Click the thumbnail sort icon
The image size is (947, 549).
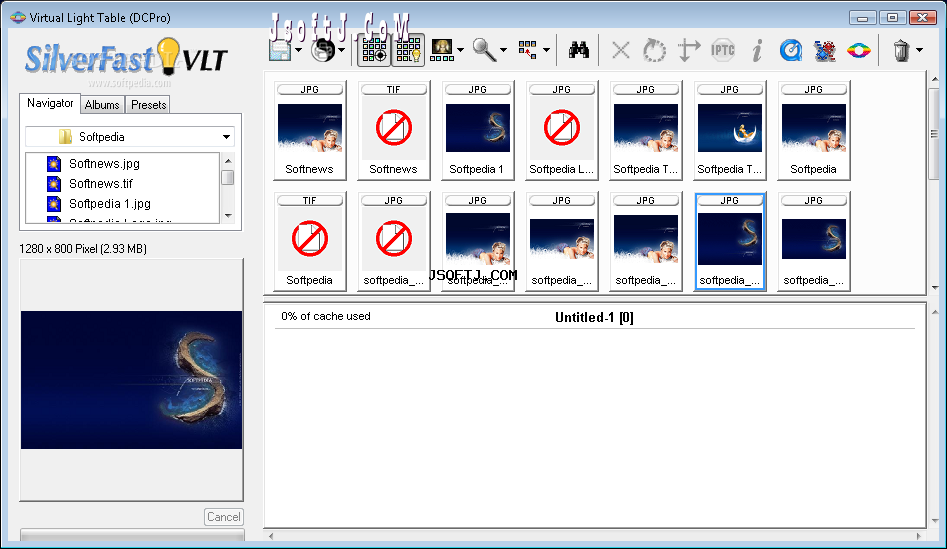tap(528, 50)
